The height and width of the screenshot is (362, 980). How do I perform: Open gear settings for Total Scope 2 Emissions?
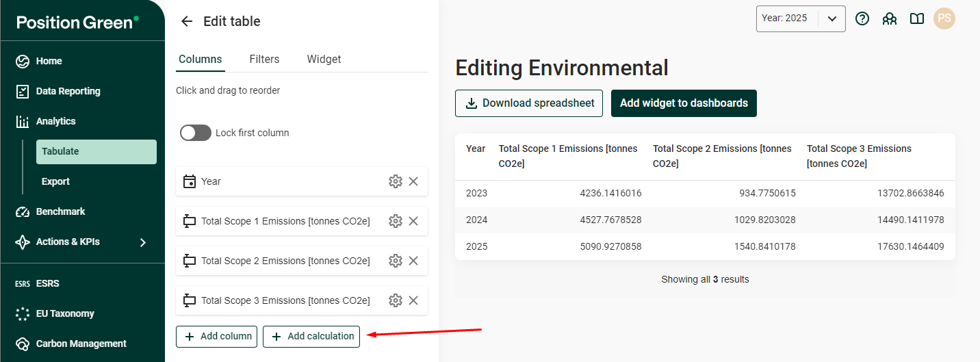[395, 261]
